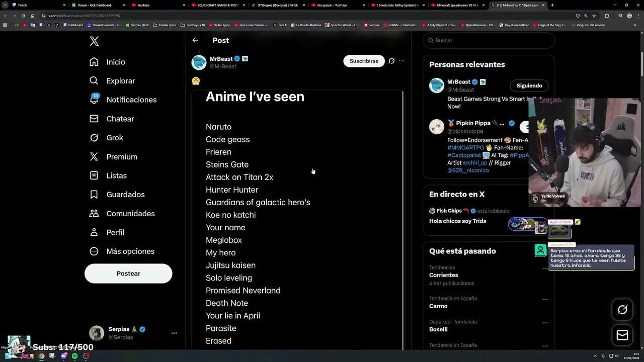Open the floating messages envelope button
Viewport: 644px width, 362px height.
pos(622,335)
